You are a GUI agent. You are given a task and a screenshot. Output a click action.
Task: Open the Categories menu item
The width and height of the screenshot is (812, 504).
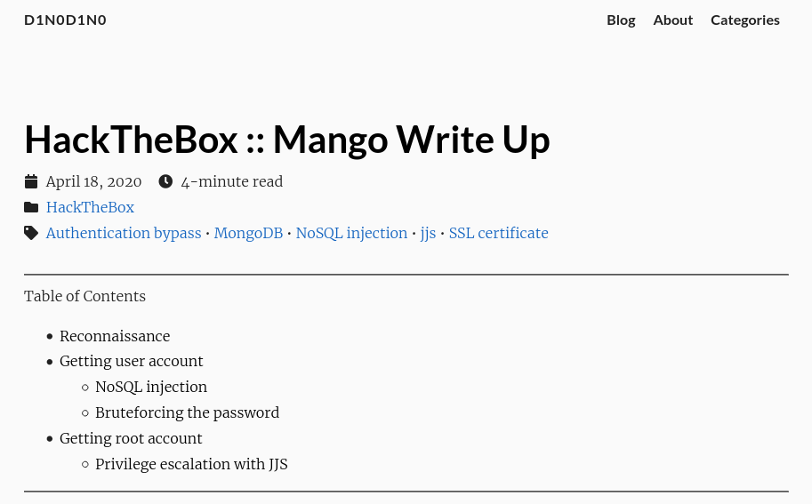[x=744, y=20]
